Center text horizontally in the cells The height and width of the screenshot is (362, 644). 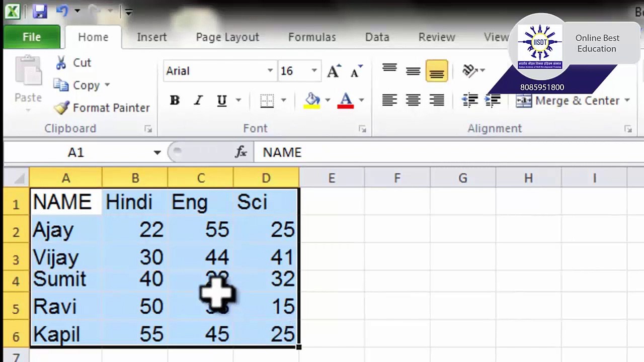[413, 101]
